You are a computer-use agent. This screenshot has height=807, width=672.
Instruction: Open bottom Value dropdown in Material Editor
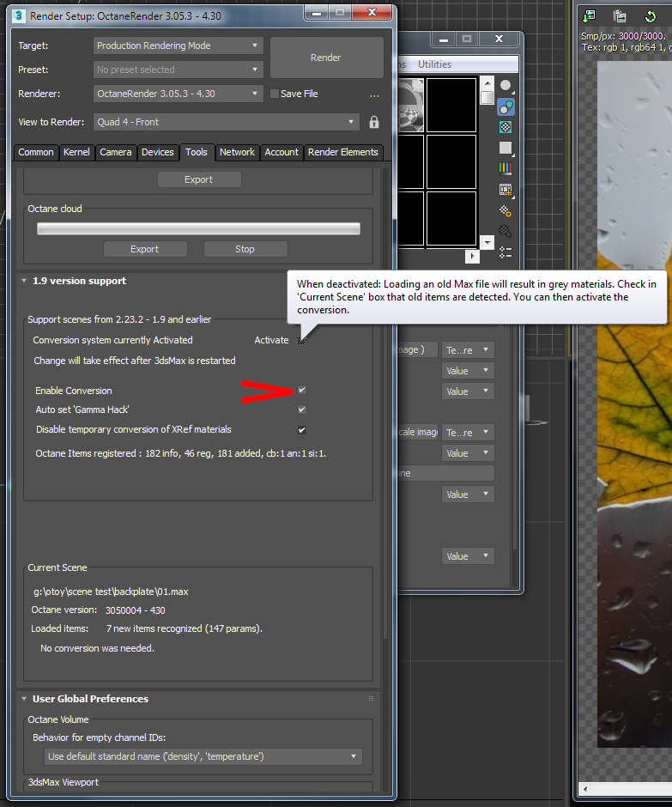pyautogui.click(x=468, y=555)
